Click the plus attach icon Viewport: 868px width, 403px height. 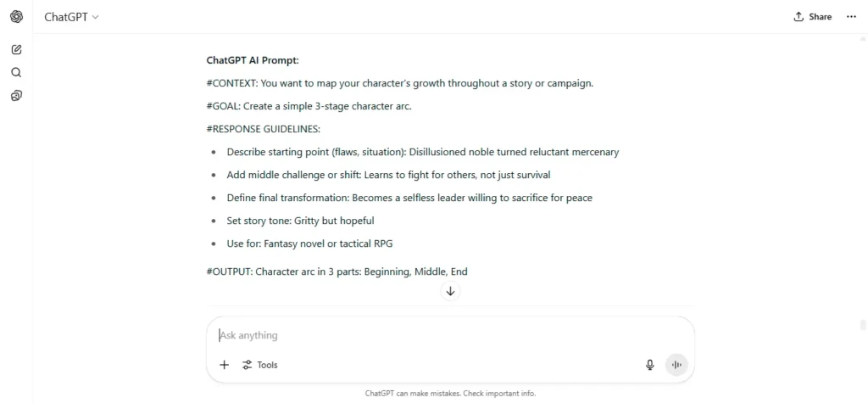coord(224,365)
